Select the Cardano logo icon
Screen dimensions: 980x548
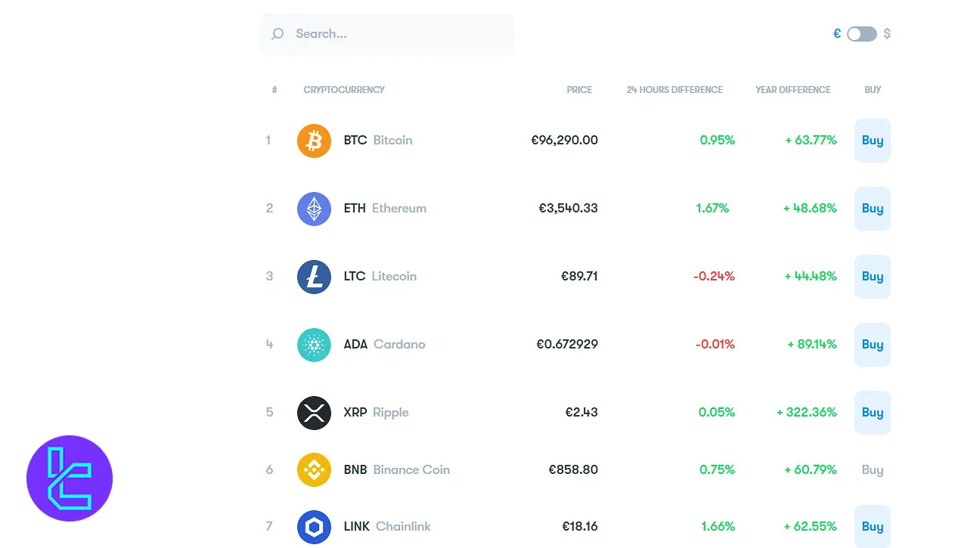coord(314,344)
